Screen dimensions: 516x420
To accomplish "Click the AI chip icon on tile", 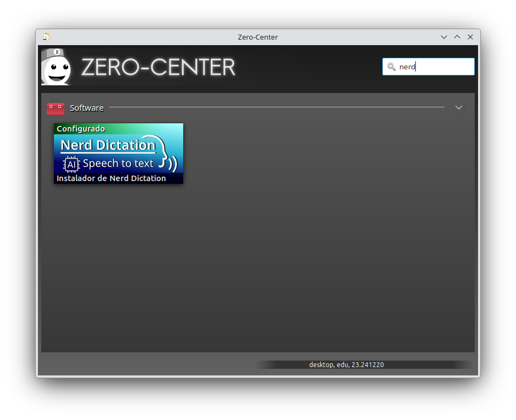I will (72, 164).
